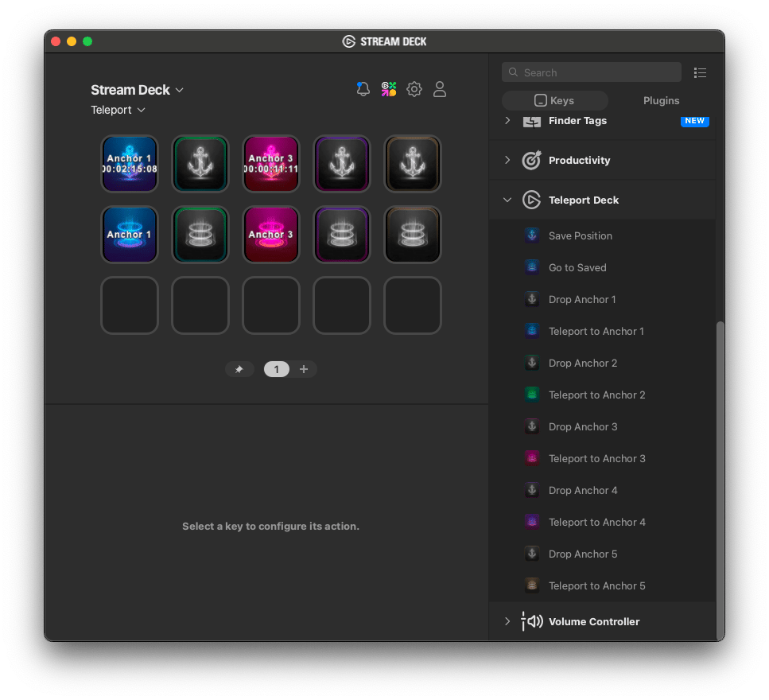Add a new page with the plus button
769x700 pixels.
[x=304, y=369]
